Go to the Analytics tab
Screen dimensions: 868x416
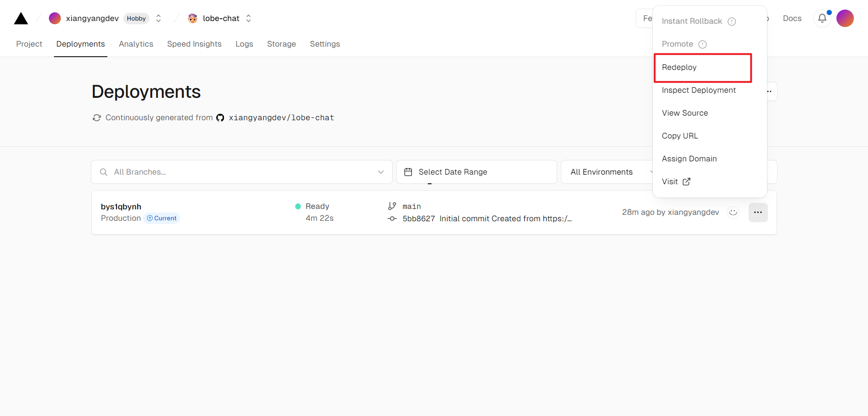click(136, 44)
